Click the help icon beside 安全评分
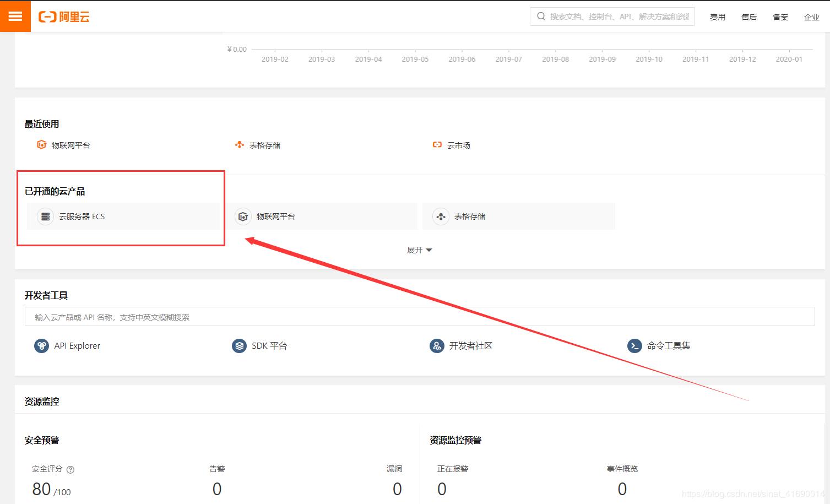 pos(70,470)
